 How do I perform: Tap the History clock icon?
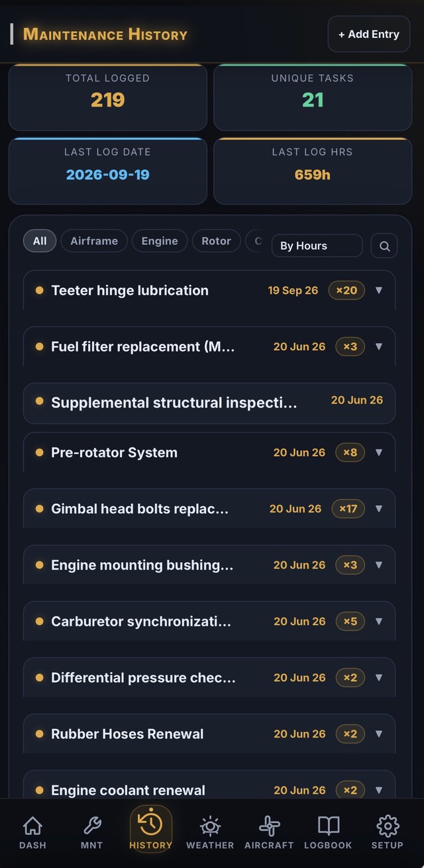[150, 822]
